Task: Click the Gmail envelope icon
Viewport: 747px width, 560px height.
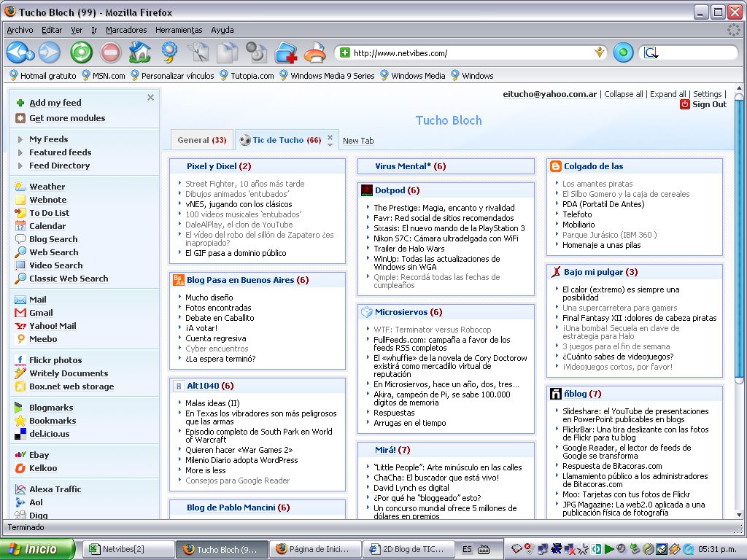Action: coord(20,313)
